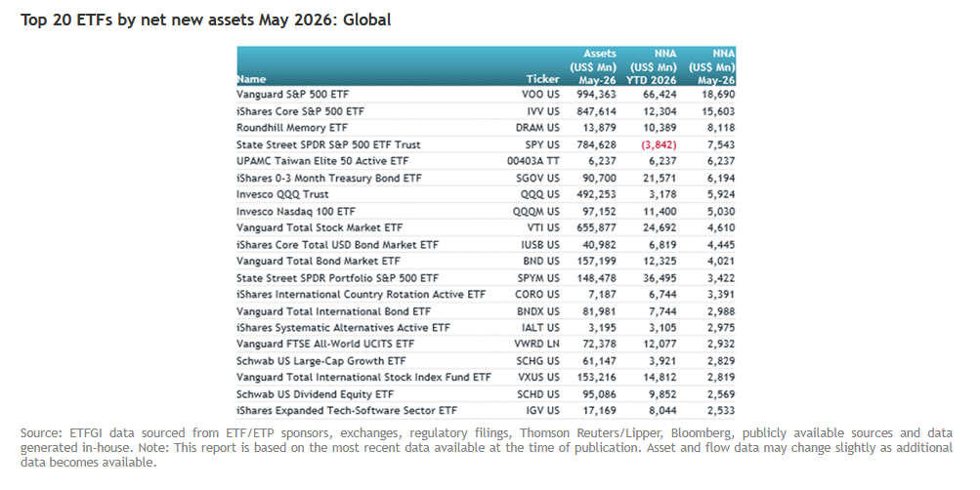
Task: Click the 2,533 May-26 NNA value
Action: pyautogui.click(x=721, y=410)
